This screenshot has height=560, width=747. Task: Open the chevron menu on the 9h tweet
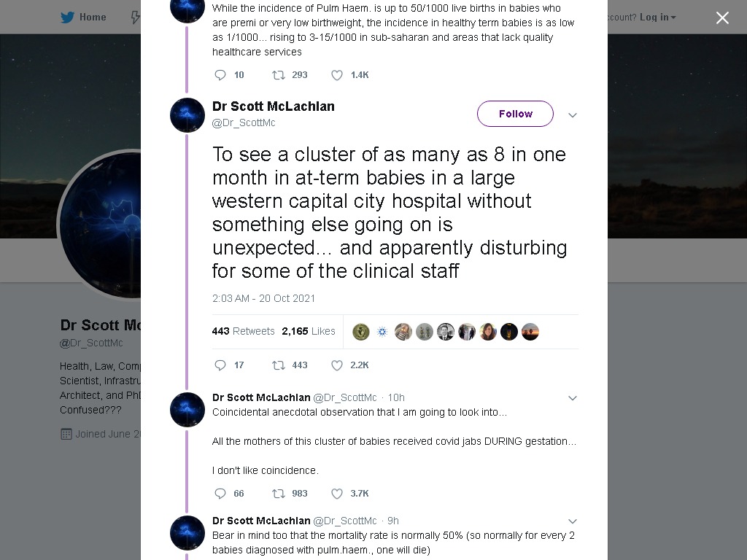(573, 521)
